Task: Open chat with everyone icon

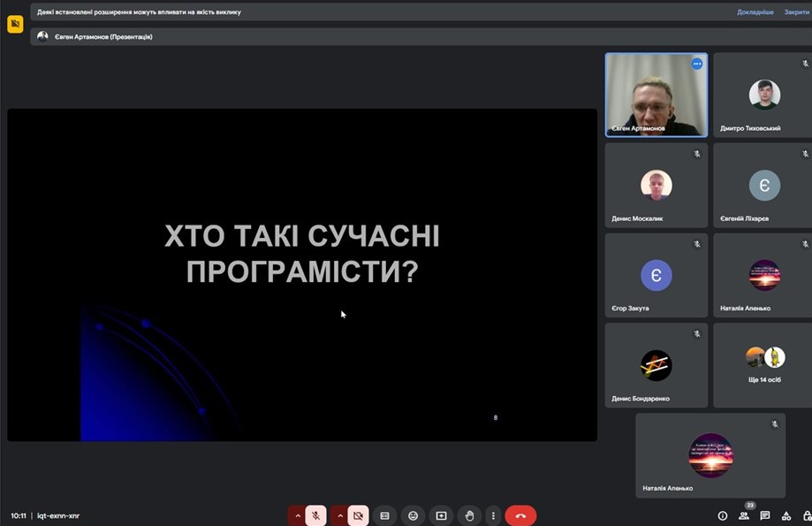Action: [x=765, y=515]
